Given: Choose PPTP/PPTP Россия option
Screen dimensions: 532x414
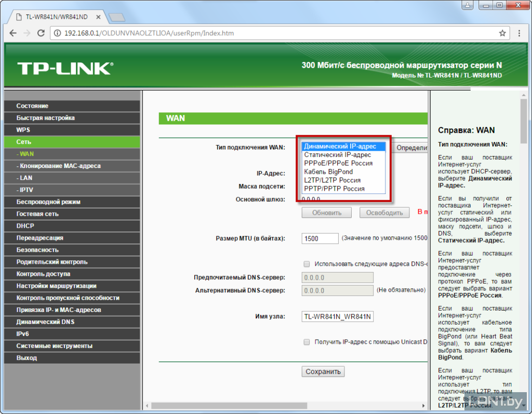Looking at the screenshot, I should tap(343, 189).
